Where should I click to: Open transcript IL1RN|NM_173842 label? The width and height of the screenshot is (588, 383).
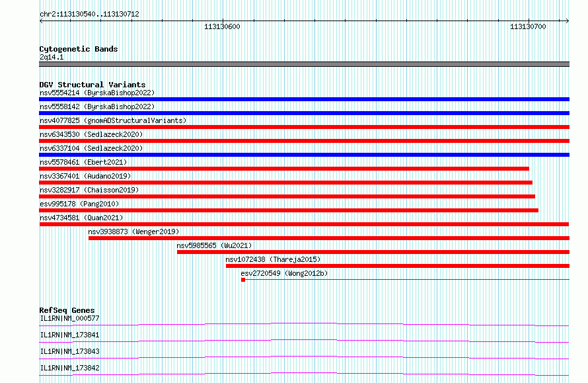69,368
